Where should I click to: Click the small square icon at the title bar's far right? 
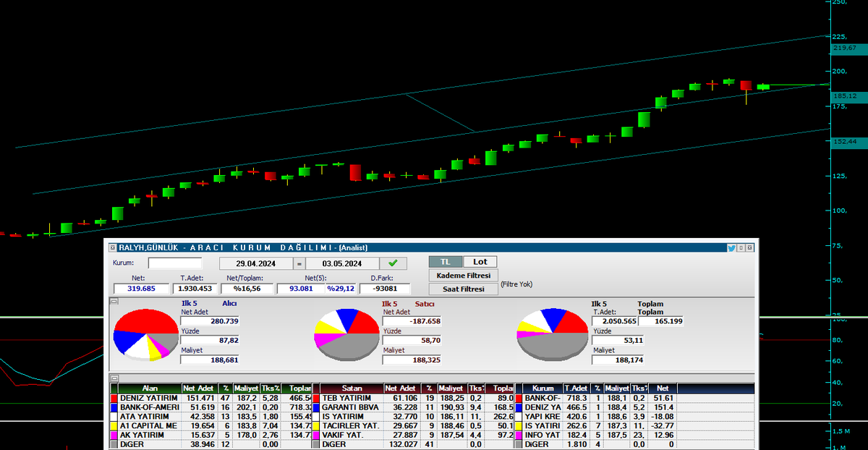[x=751, y=247]
